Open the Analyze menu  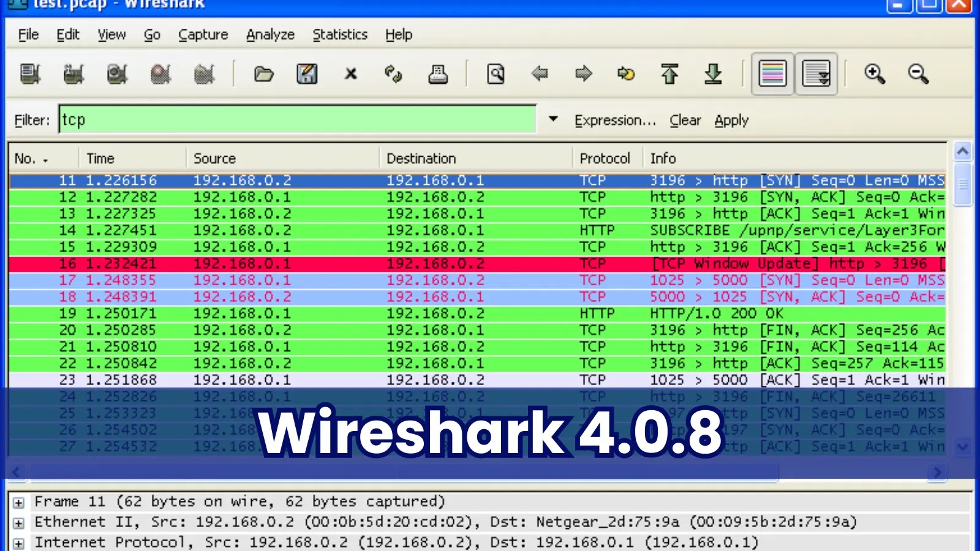(x=270, y=35)
